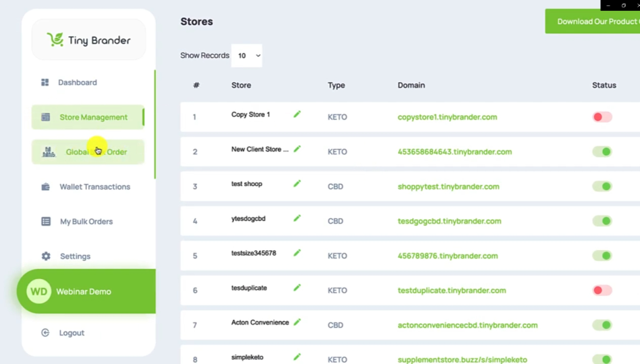Screen dimensions: 640x364
Task: Edit Copy Store 1 with pencil icon
Action: pos(297,115)
